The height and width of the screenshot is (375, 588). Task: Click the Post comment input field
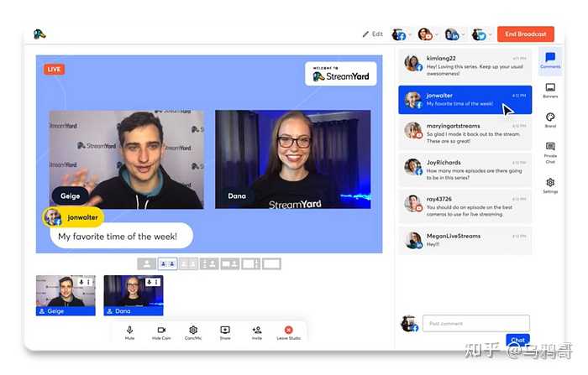pos(476,323)
